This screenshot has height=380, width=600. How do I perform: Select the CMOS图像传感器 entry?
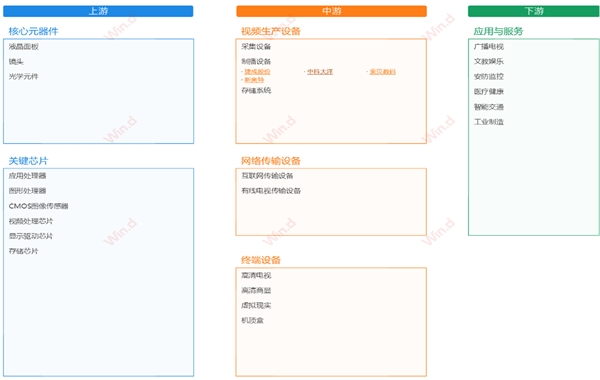38,206
